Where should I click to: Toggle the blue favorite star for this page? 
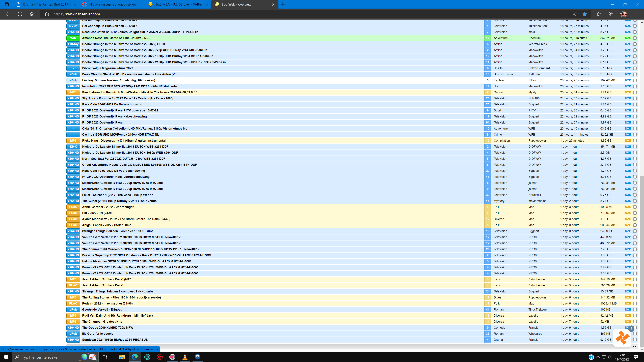(x=584, y=14)
